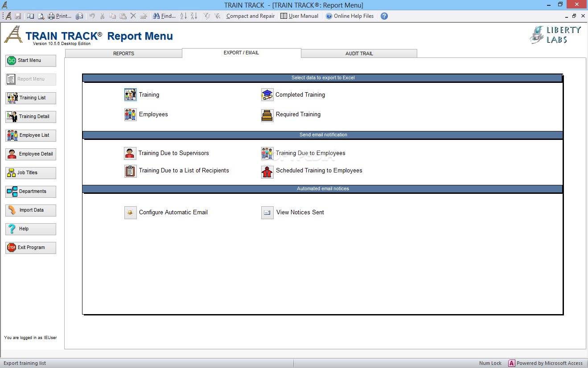Open the Job Titles sidebar button
This screenshot has height=368, width=588.
click(31, 173)
